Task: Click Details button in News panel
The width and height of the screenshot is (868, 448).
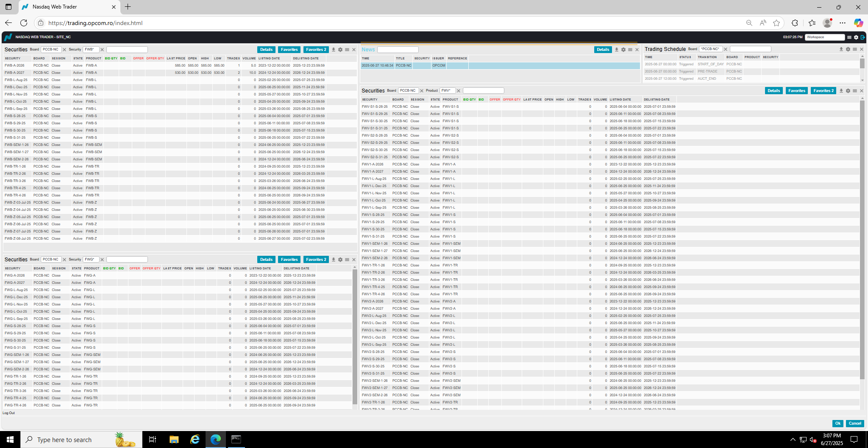Action: [x=603, y=50]
